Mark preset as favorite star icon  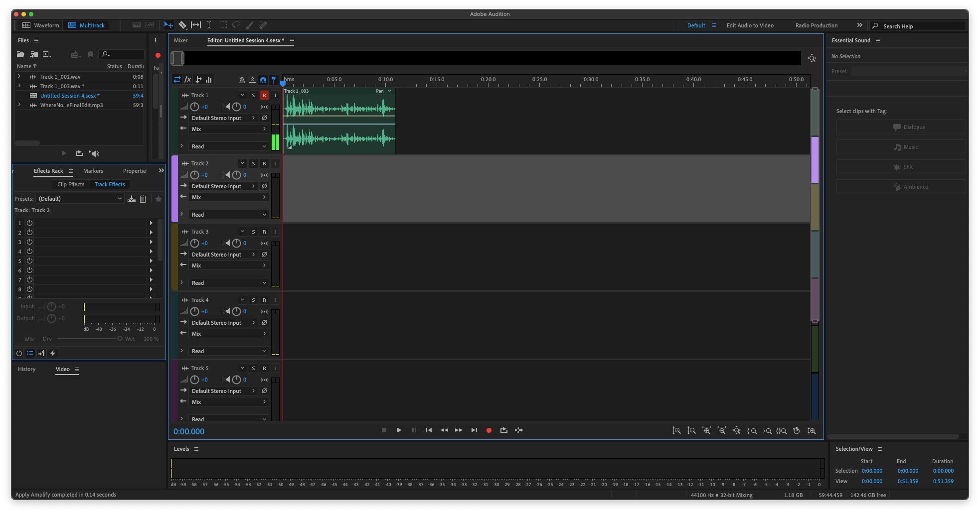click(159, 199)
